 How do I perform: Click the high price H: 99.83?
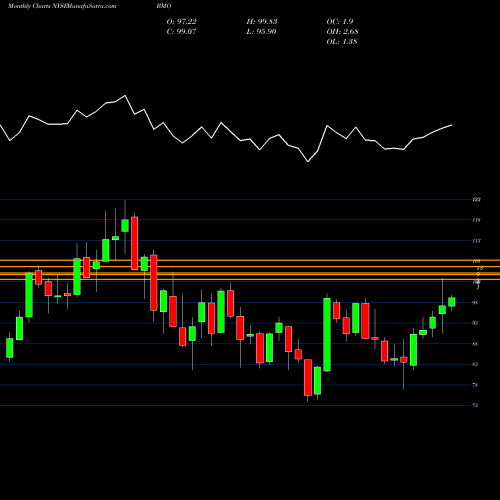coord(262,22)
